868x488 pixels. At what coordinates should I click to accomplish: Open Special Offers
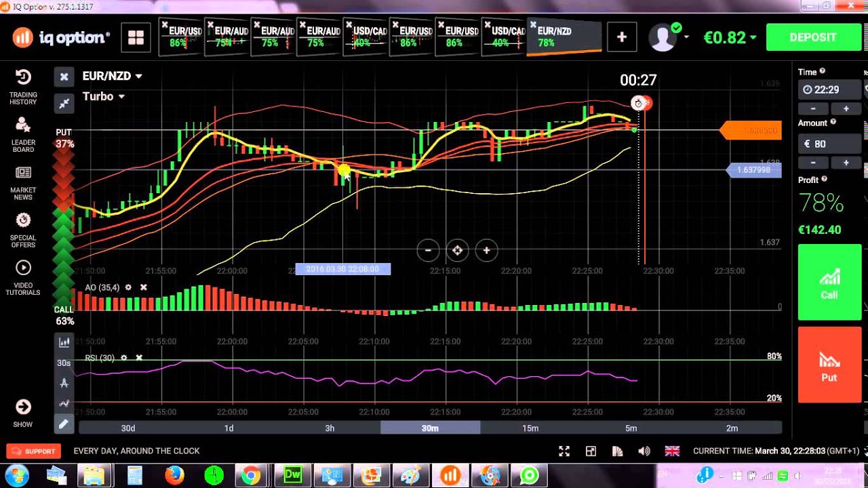click(23, 230)
